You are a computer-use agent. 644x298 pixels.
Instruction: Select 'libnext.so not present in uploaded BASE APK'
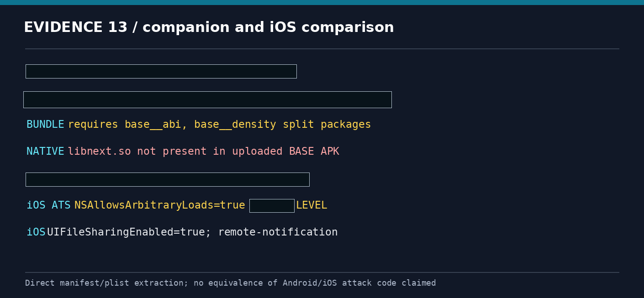pos(203,152)
